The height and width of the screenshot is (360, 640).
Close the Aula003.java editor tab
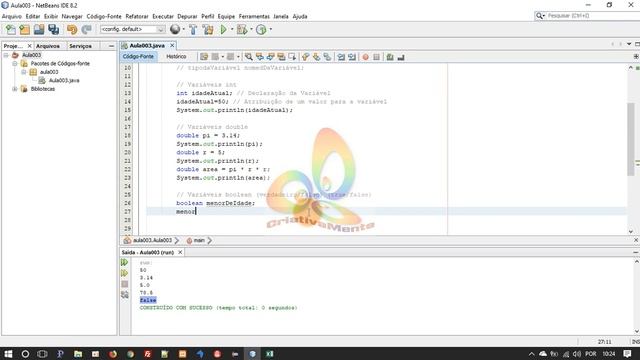pos(172,46)
